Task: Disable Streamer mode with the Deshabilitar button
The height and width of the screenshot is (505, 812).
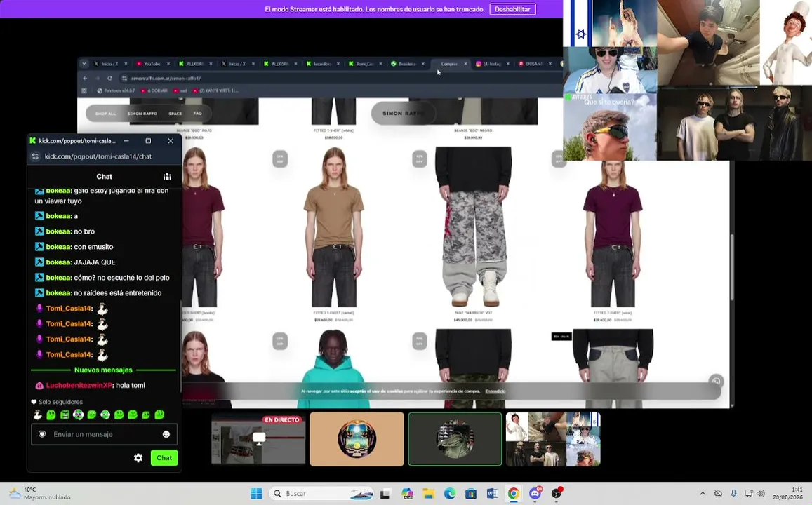Action: click(513, 9)
